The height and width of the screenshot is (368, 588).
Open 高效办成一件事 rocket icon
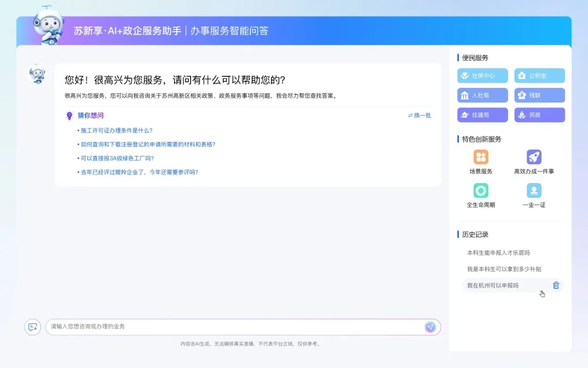coord(534,158)
